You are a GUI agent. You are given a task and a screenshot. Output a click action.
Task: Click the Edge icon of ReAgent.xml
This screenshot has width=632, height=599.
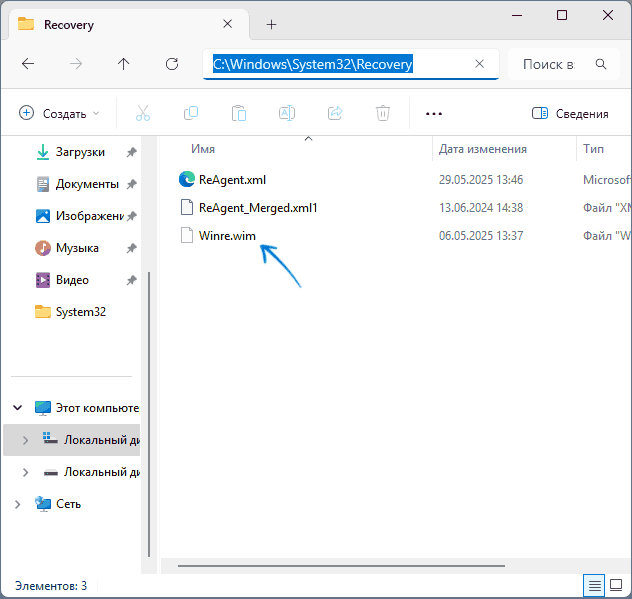pos(187,179)
